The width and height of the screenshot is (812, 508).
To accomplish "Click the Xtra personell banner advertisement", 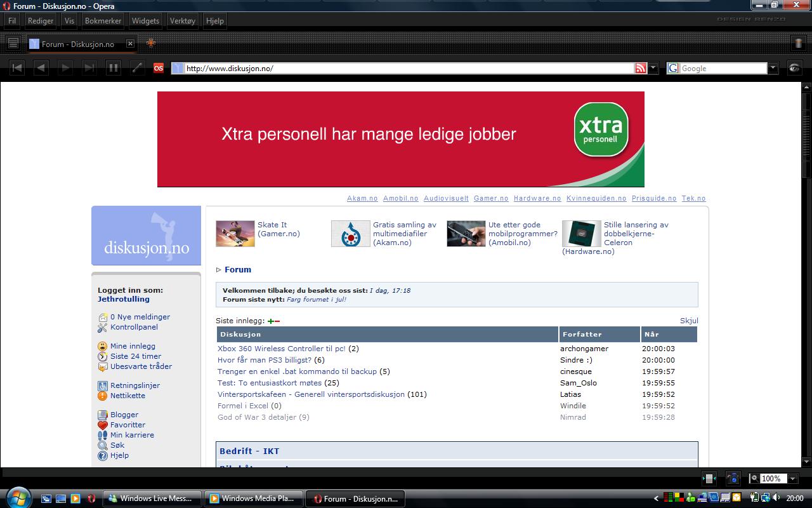I will (x=401, y=139).
